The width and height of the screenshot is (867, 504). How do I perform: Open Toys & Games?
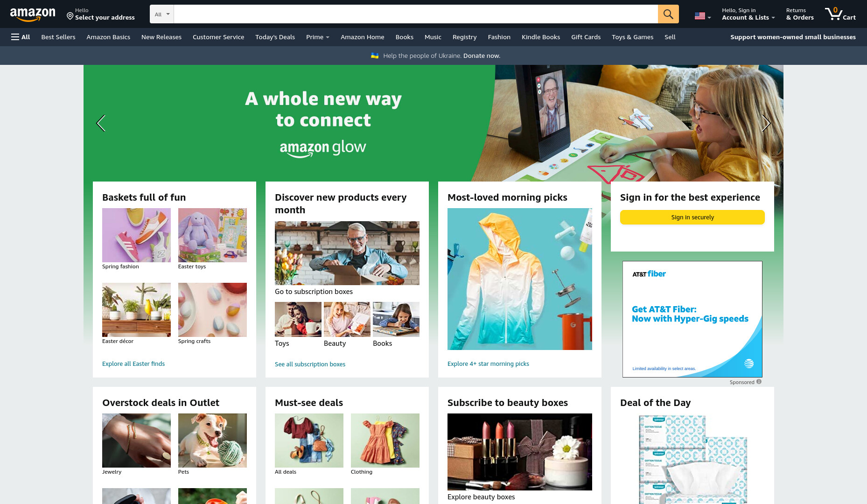click(633, 37)
